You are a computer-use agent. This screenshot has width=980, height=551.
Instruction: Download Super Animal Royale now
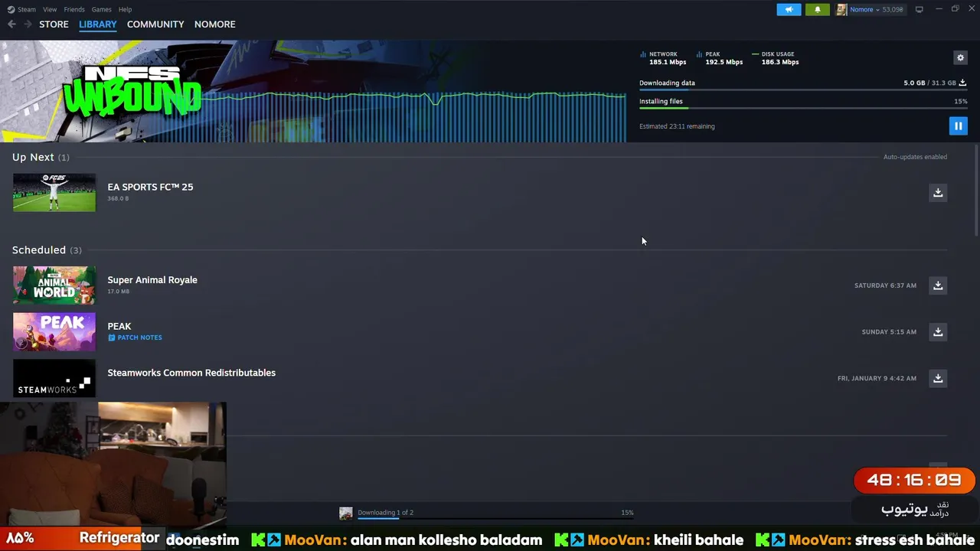[x=938, y=285]
